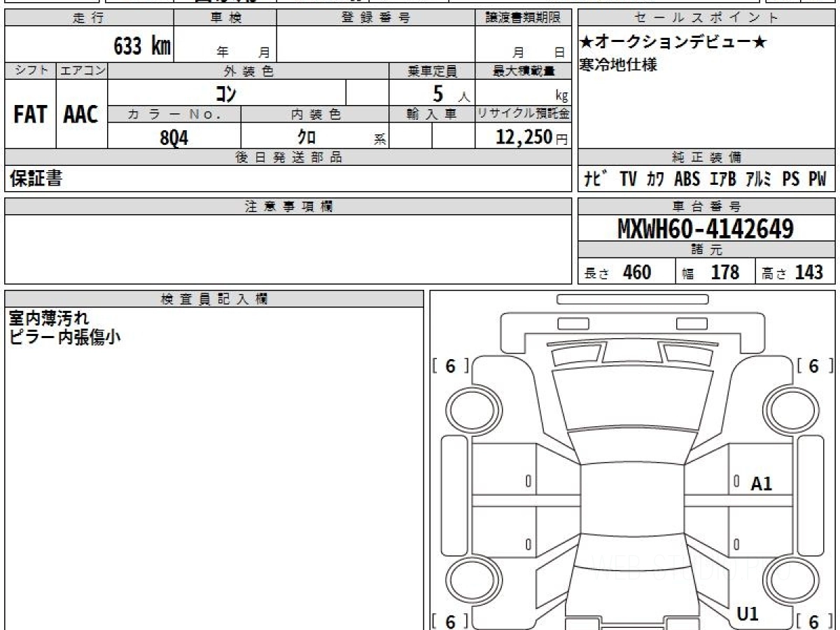The image size is (840, 630).
Task: Click the シフト label
Action: [30, 71]
